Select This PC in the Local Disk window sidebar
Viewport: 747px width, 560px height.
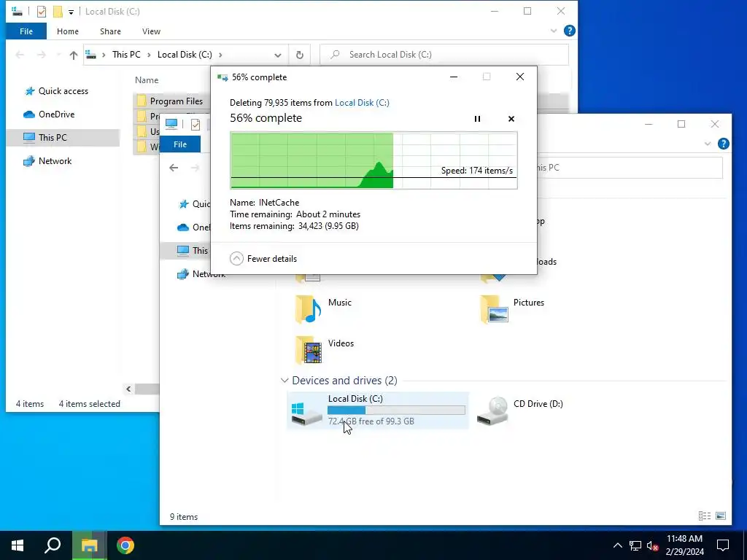63,138
